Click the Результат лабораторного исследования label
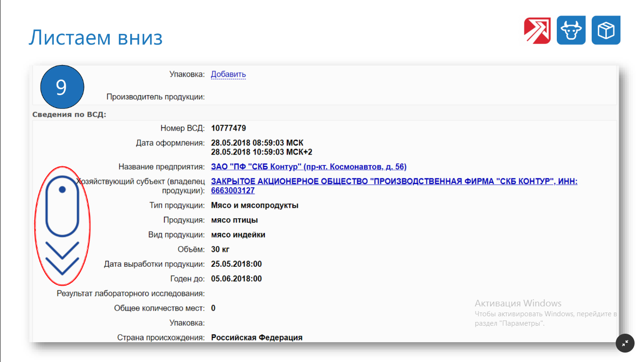Image resolution: width=644 pixels, height=362 pixels. point(131,294)
